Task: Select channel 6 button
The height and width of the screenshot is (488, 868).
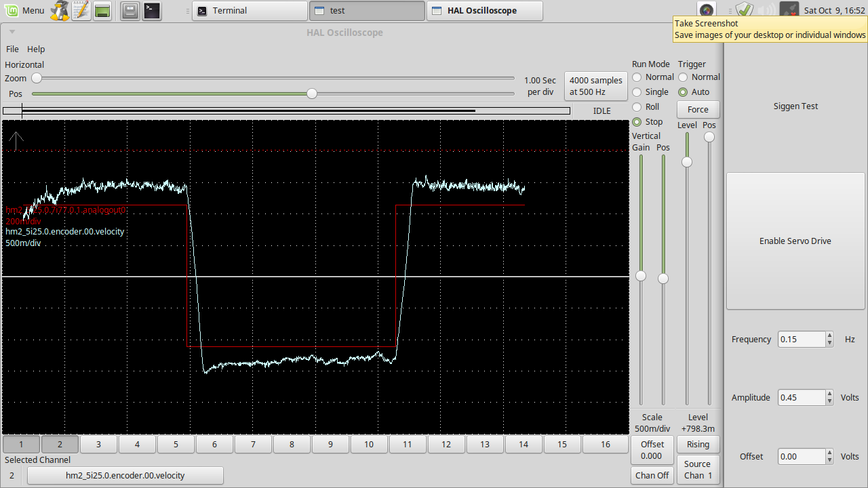Action: pos(214,444)
